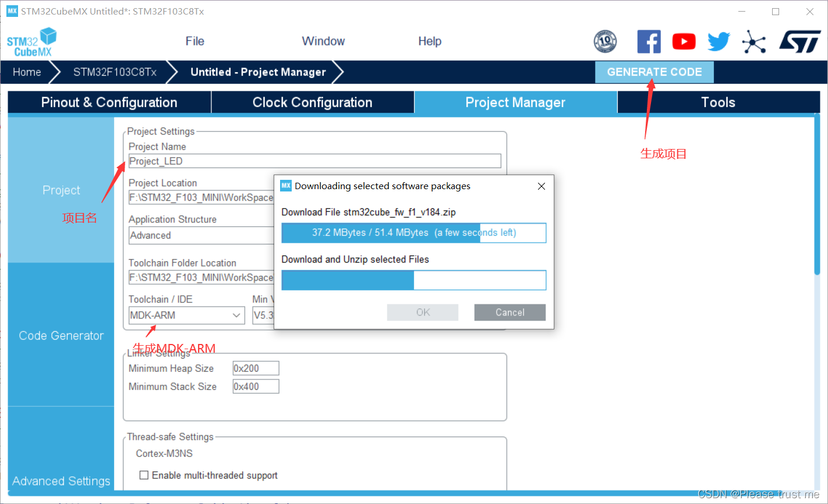828x504 pixels.
Task: Click the file download progress bar
Action: tap(413, 233)
